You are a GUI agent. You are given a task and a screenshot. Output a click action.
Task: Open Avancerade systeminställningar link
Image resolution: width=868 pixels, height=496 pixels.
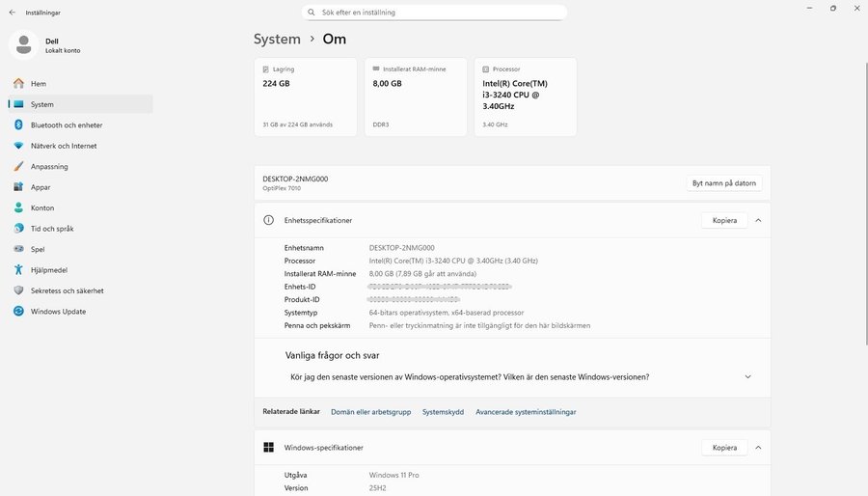[x=526, y=412]
